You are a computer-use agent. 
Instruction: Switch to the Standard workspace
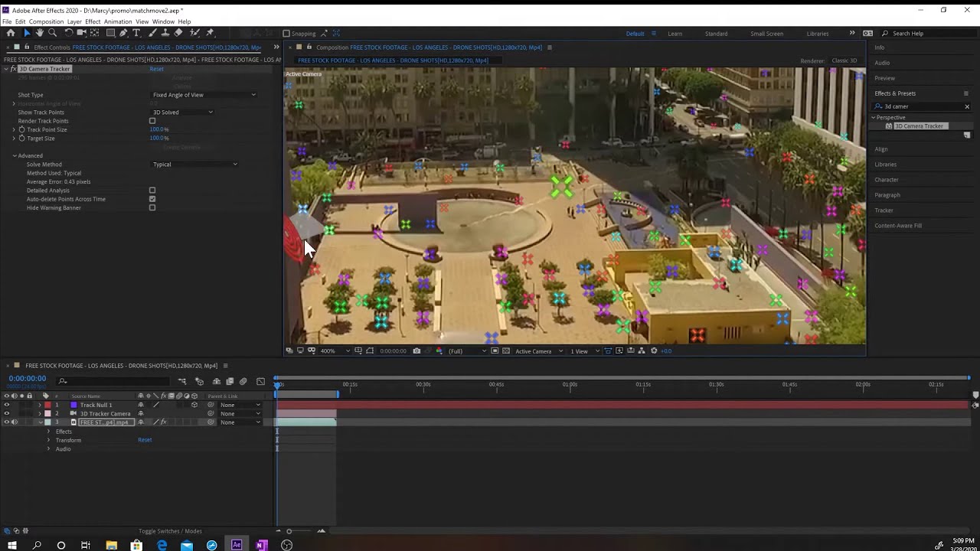pos(717,34)
